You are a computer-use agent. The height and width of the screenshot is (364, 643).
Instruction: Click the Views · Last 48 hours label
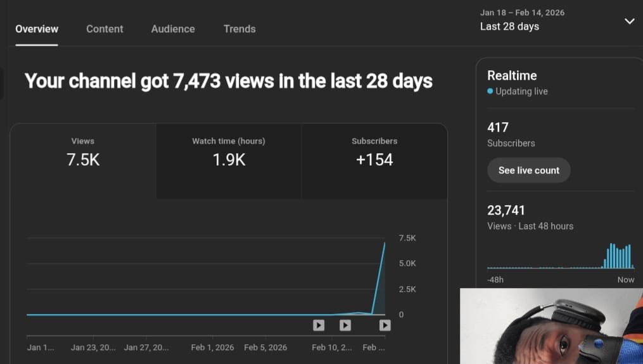[x=530, y=226]
